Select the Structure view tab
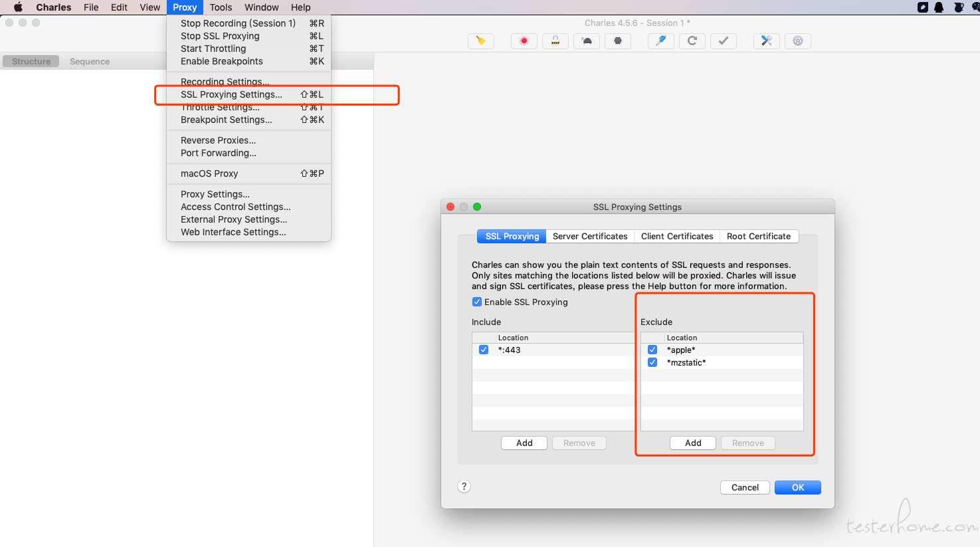Viewport: 980px width, 547px height. (31, 61)
